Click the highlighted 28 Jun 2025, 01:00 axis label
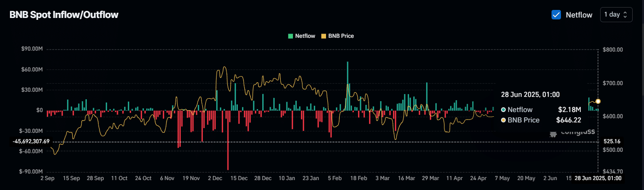The image size is (644, 190). pos(598,179)
